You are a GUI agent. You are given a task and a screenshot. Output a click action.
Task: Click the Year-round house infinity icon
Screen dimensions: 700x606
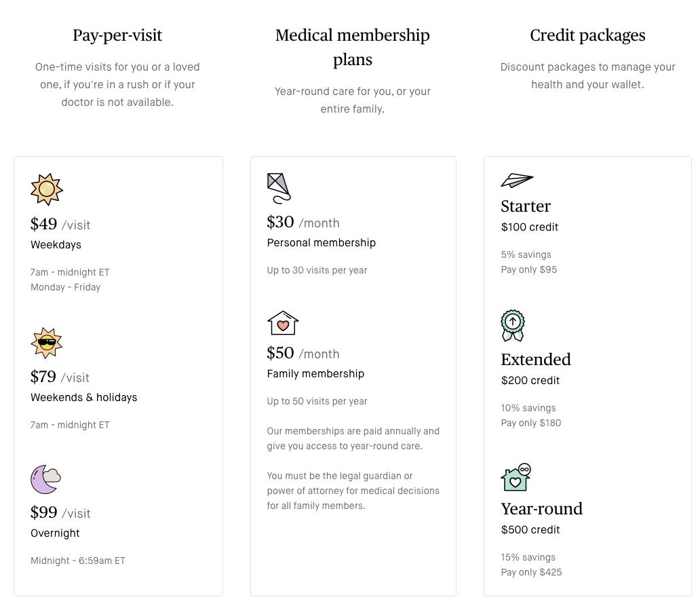516,477
